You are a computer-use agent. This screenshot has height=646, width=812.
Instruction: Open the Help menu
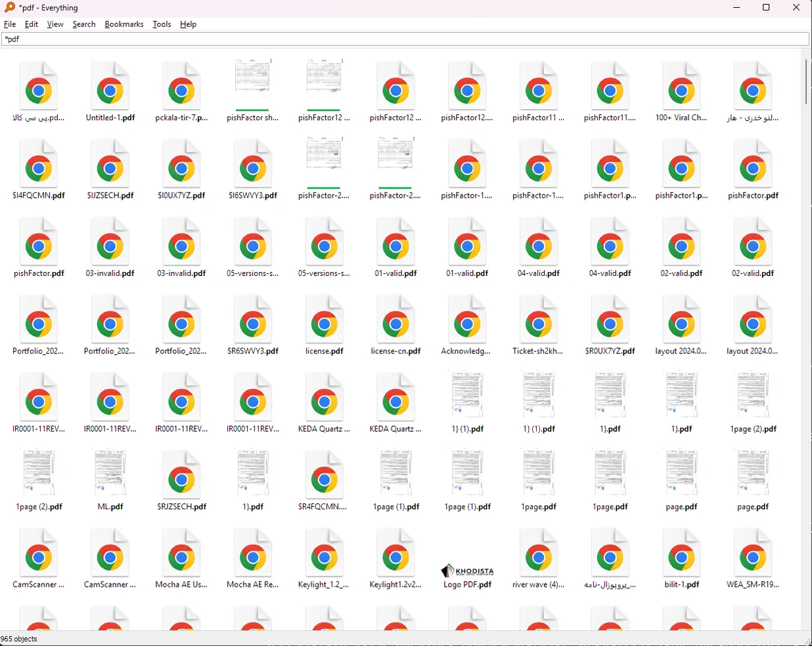pyautogui.click(x=189, y=24)
